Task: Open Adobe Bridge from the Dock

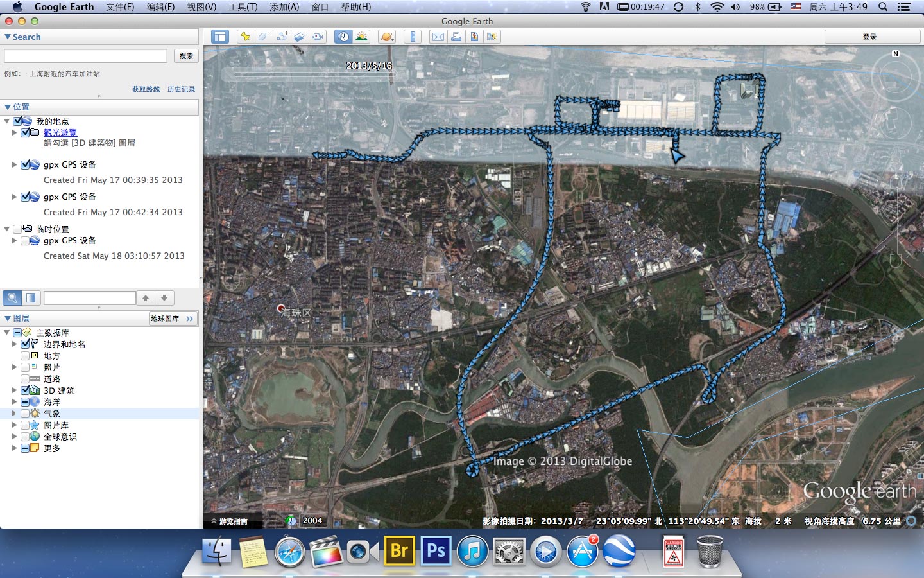Action: tap(399, 551)
